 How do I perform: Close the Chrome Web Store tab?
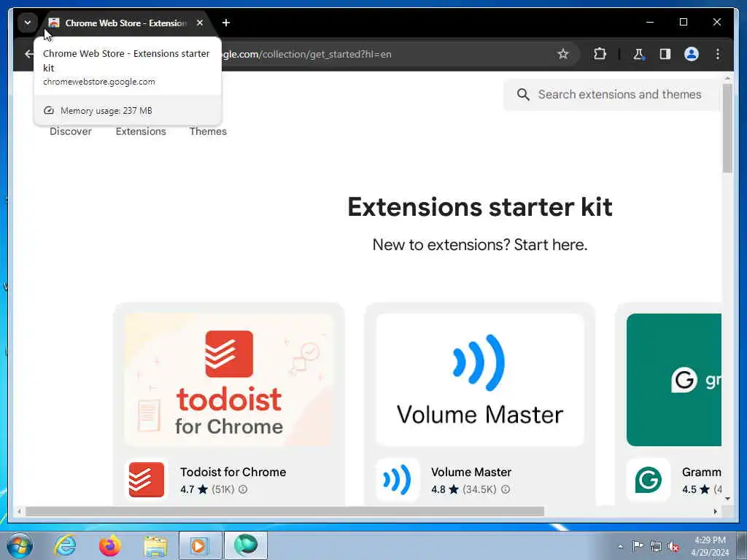[x=200, y=23]
